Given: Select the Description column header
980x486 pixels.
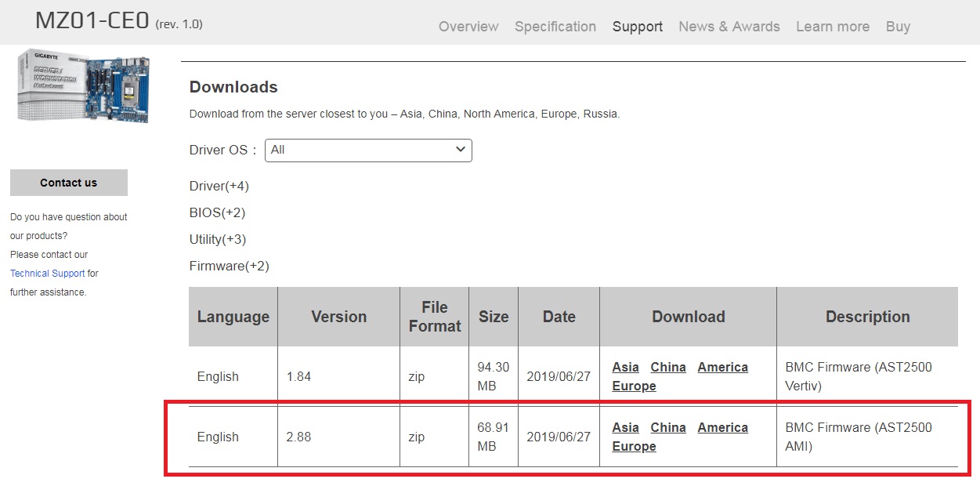Looking at the screenshot, I should click(x=868, y=317).
